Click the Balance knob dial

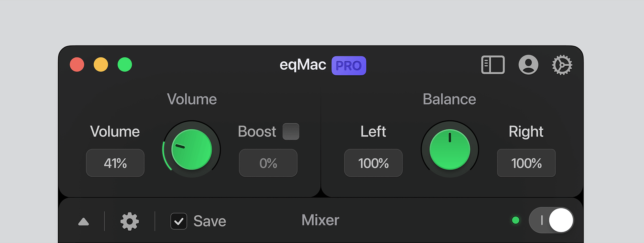(x=450, y=150)
